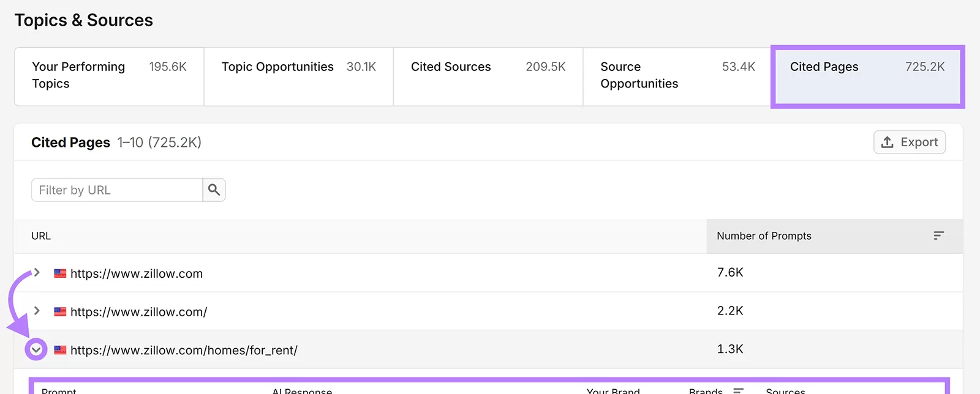Click the 7.6K prompts value
The height and width of the screenshot is (394, 980).
(730, 272)
